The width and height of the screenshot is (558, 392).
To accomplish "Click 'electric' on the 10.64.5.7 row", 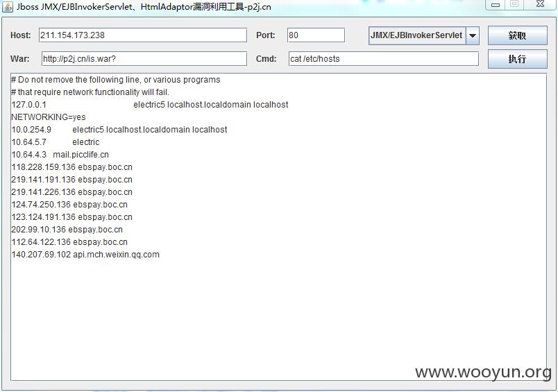I will pos(86,142).
